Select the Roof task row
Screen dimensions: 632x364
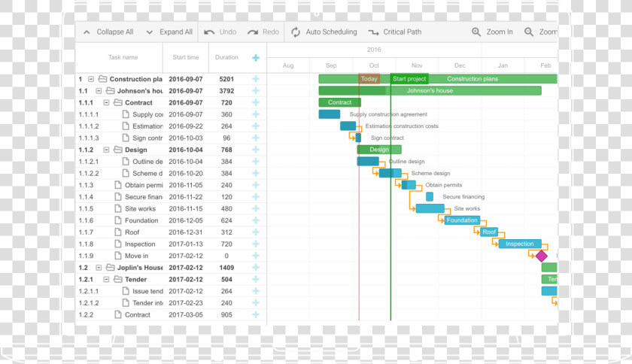point(171,232)
